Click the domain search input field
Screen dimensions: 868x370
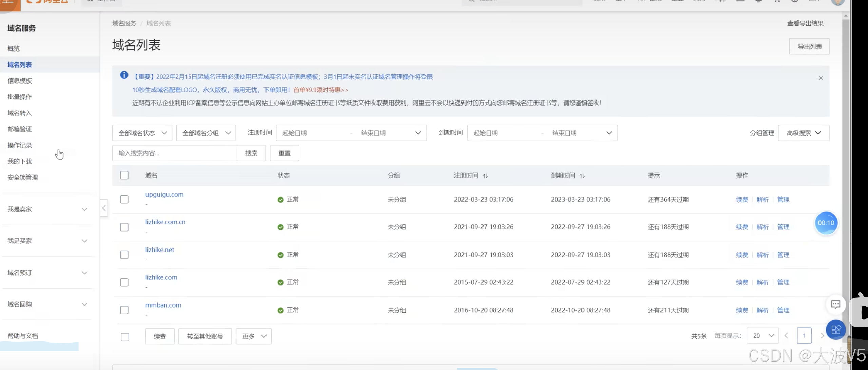(x=174, y=153)
